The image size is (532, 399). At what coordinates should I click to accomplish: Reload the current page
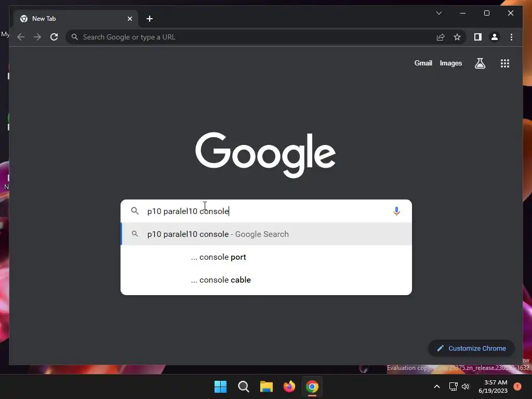tap(54, 37)
